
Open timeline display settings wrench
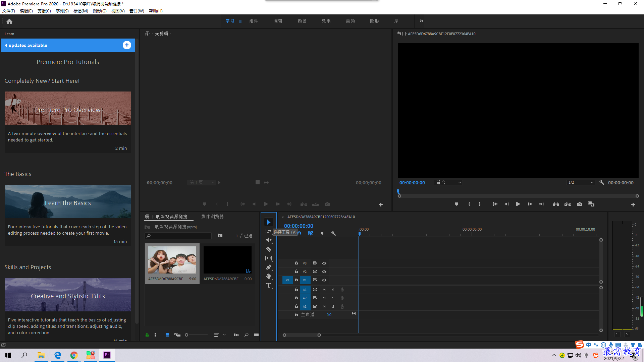point(333,233)
